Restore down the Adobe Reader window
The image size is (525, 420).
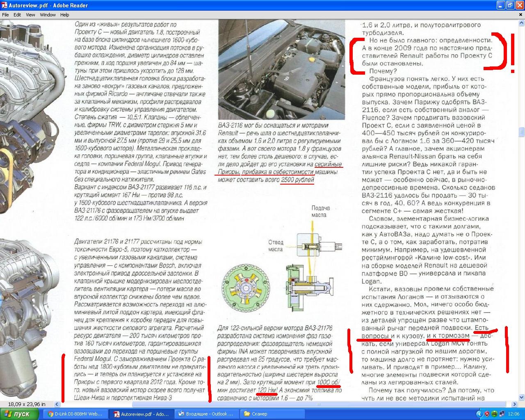point(510,5)
